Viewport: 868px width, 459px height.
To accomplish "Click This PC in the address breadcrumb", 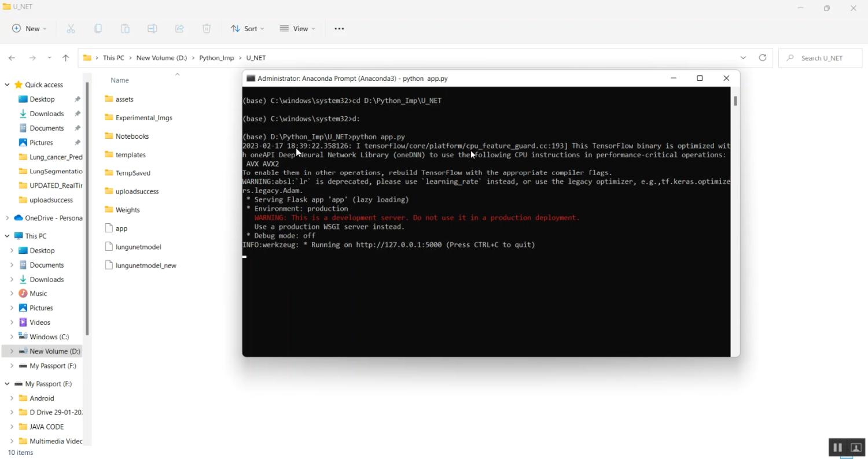I will pyautogui.click(x=113, y=58).
